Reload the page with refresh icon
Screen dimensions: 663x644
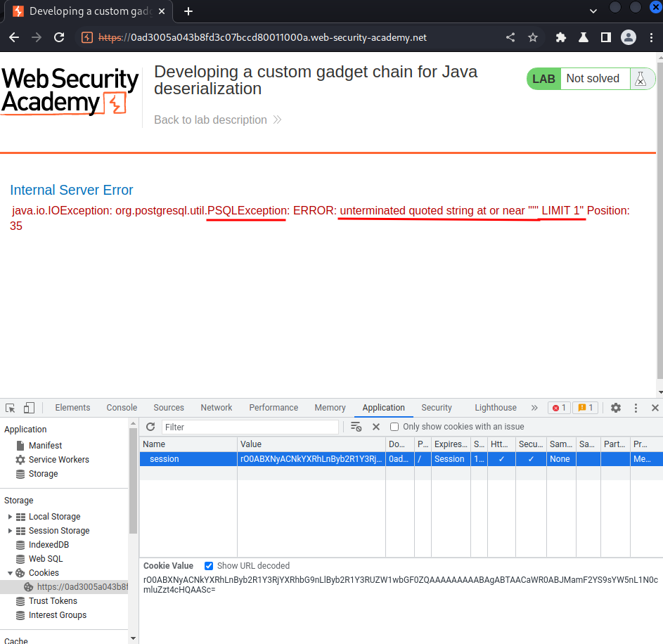click(59, 38)
